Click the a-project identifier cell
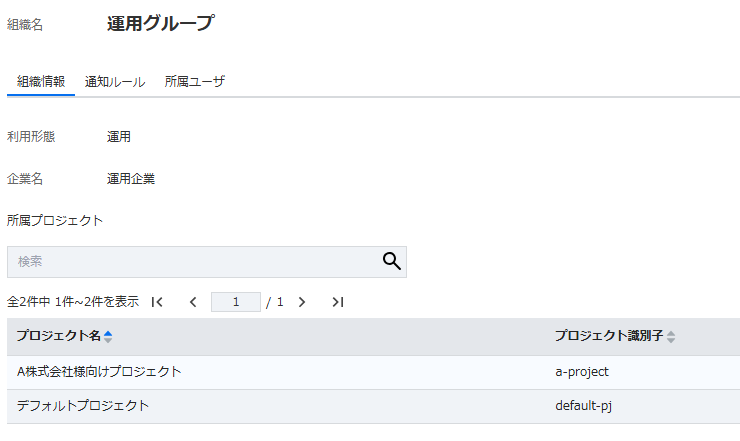 tap(582, 372)
